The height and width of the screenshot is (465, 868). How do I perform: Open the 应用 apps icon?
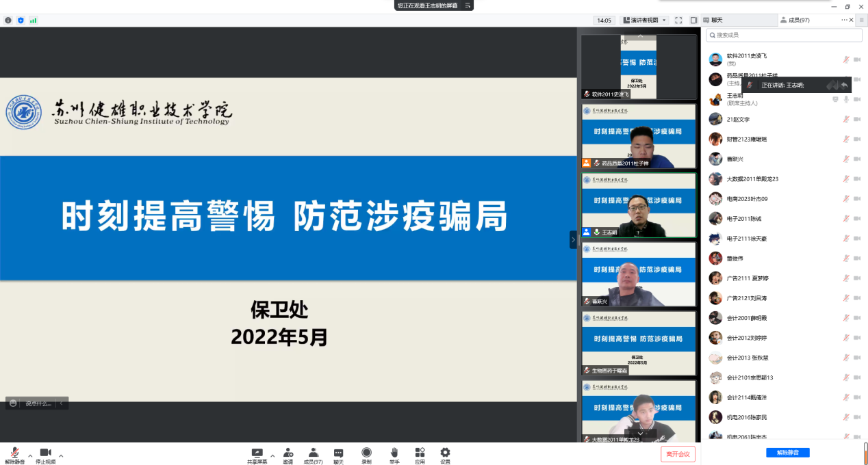(420, 453)
